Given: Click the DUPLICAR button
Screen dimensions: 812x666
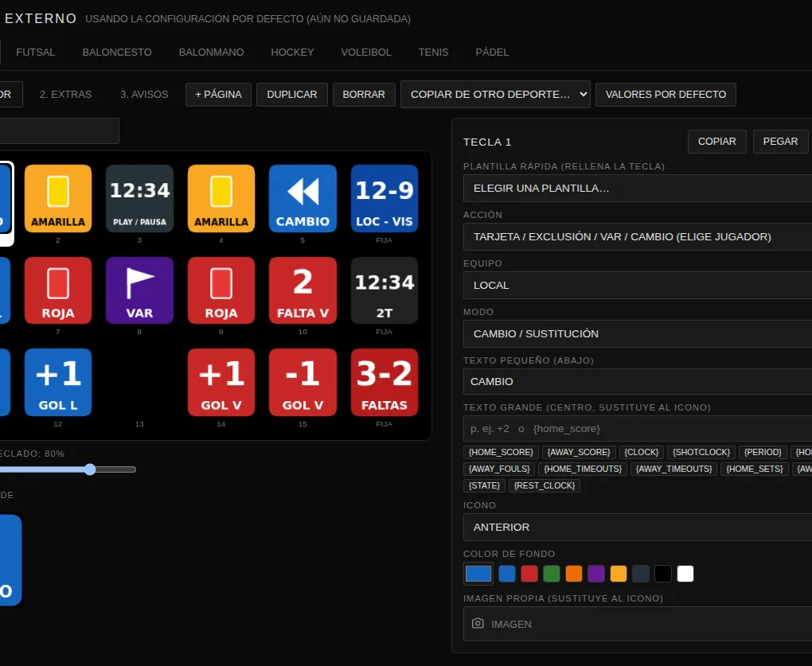Looking at the screenshot, I should click(292, 94).
